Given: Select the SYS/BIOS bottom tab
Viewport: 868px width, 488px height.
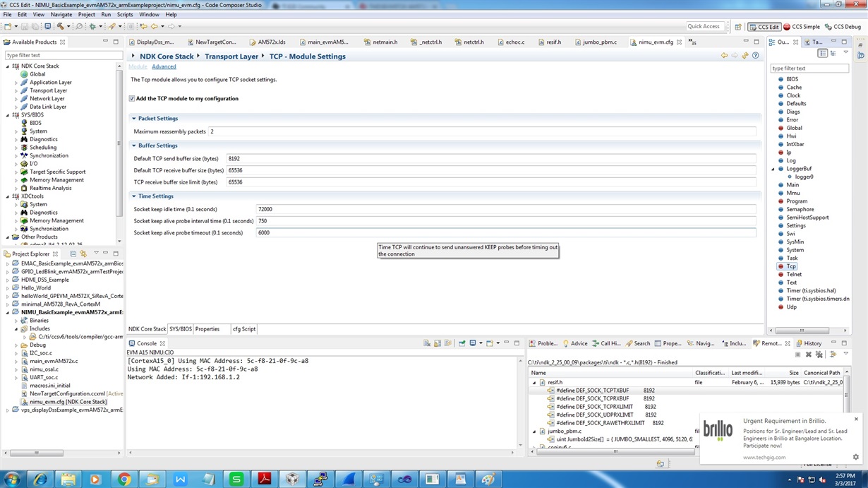Looking at the screenshot, I should 180,329.
